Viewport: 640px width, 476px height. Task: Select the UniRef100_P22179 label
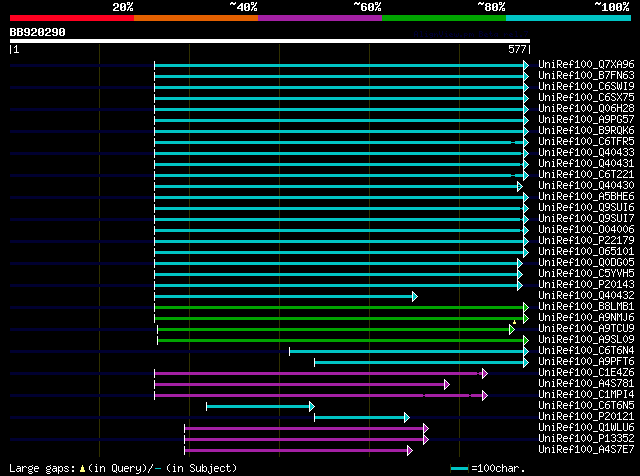pyautogui.click(x=586, y=241)
